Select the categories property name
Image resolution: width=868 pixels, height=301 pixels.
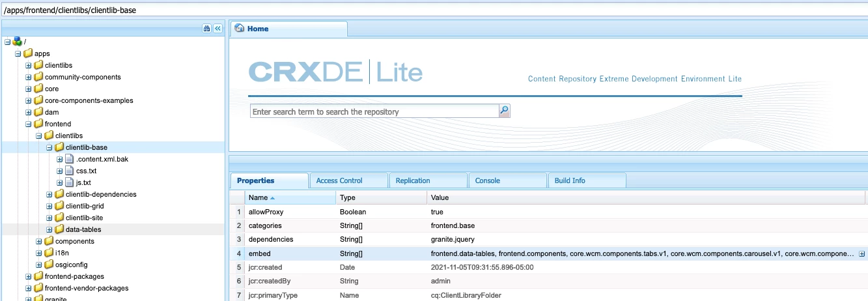[x=265, y=225]
